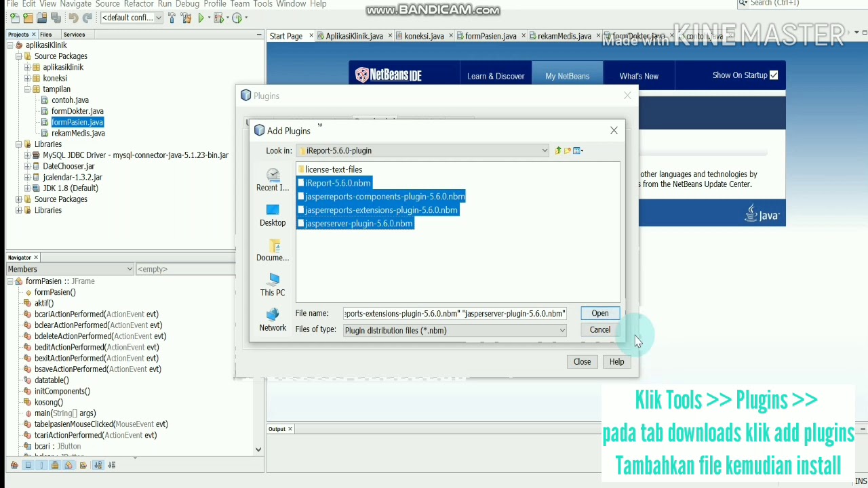868x488 pixels.
Task: Open the Navigate menu
Action: tap(75, 4)
